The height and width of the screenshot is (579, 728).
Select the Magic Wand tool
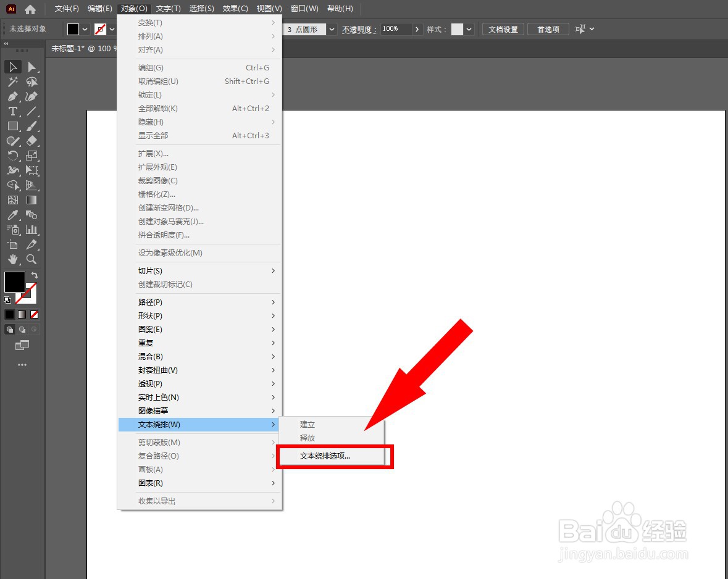[x=13, y=81]
